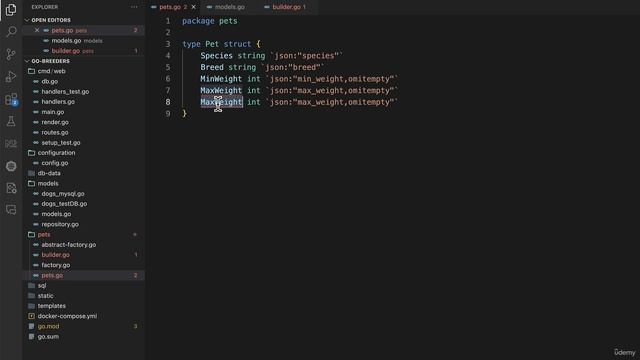The image size is (640, 360).
Task: Open the round globe activity icon
Action: (11, 166)
